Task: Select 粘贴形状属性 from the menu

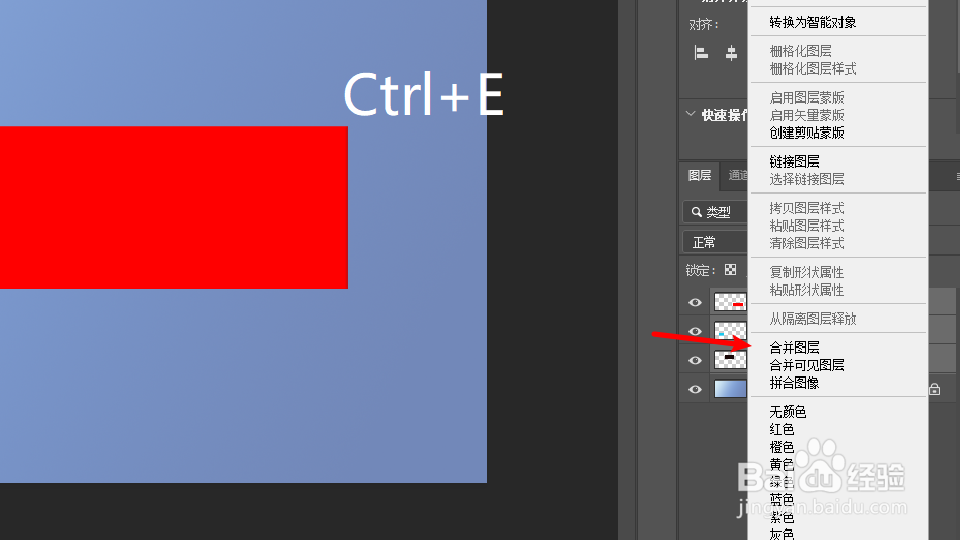Action: 807,290
